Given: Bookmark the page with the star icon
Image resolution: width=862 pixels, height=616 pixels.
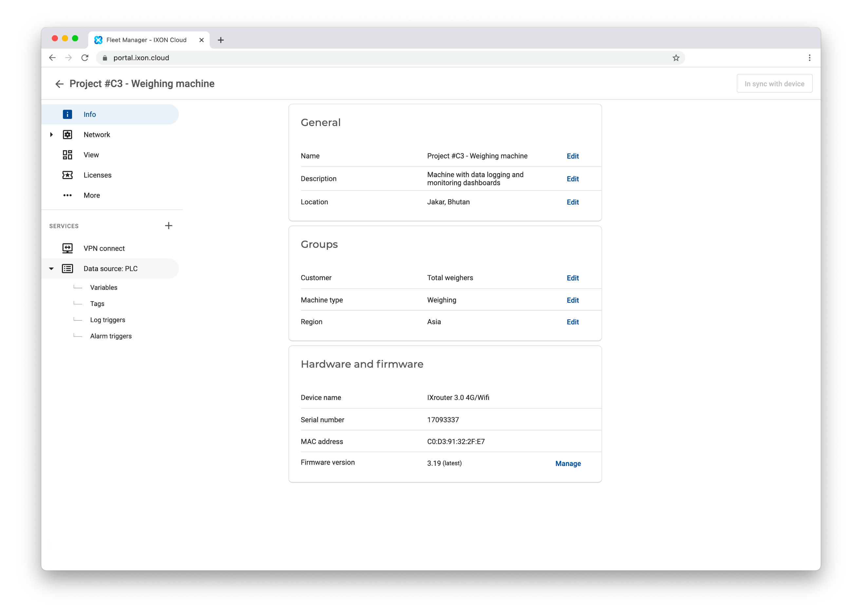Looking at the screenshot, I should coord(676,58).
